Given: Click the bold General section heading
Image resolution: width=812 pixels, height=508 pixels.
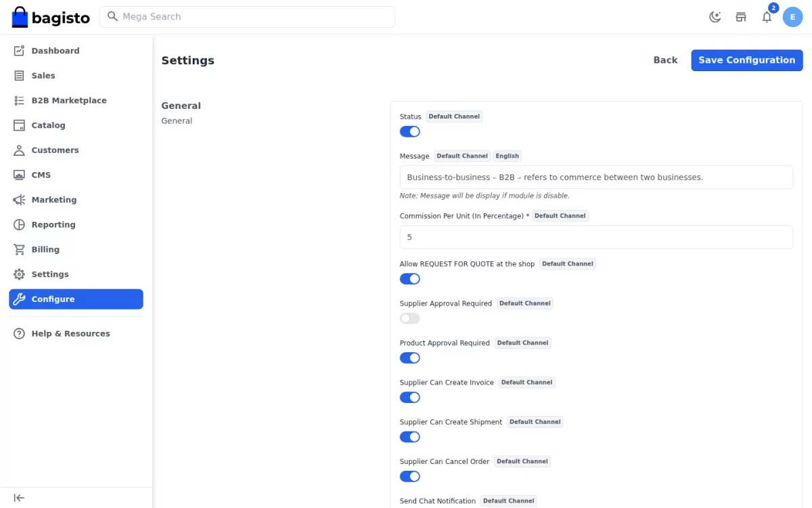Looking at the screenshot, I should point(181,106).
